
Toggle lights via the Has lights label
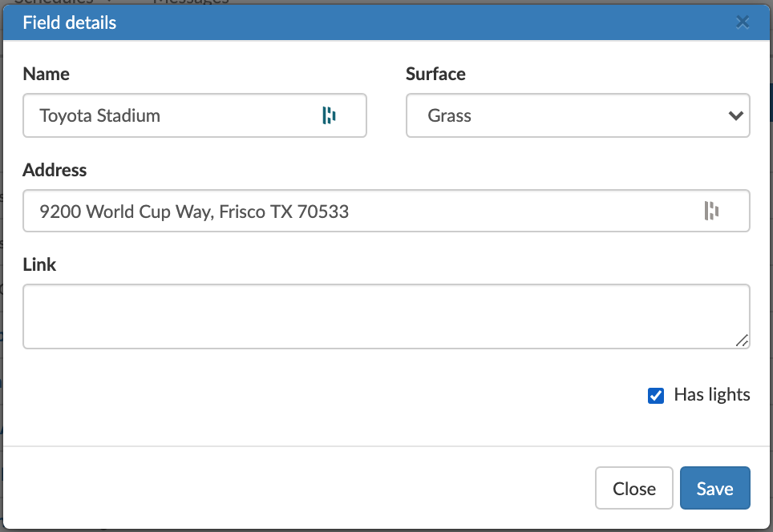click(712, 394)
